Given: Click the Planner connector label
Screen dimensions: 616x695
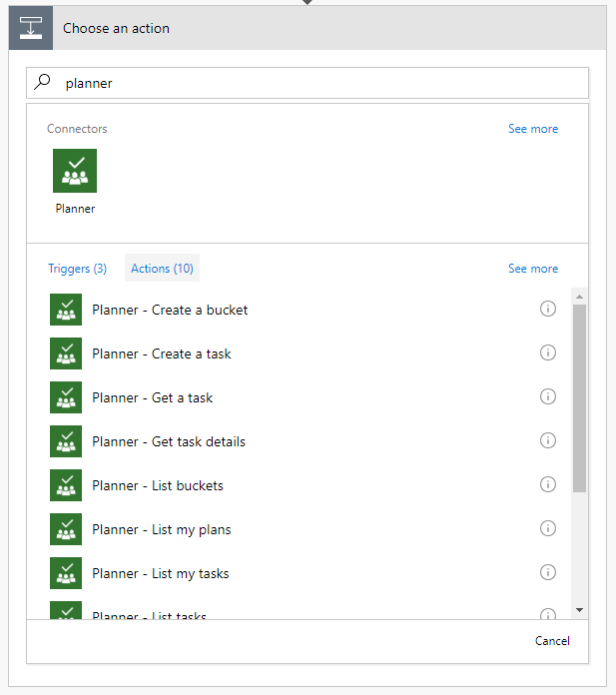Looking at the screenshot, I should coord(75,209).
